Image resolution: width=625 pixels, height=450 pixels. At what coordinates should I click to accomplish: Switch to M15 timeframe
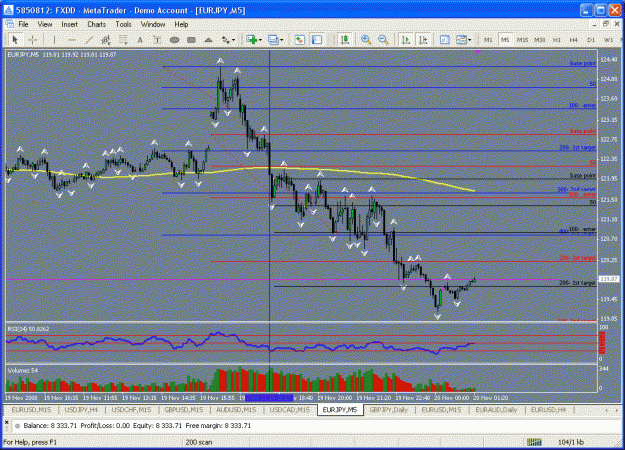click(522, 39)
